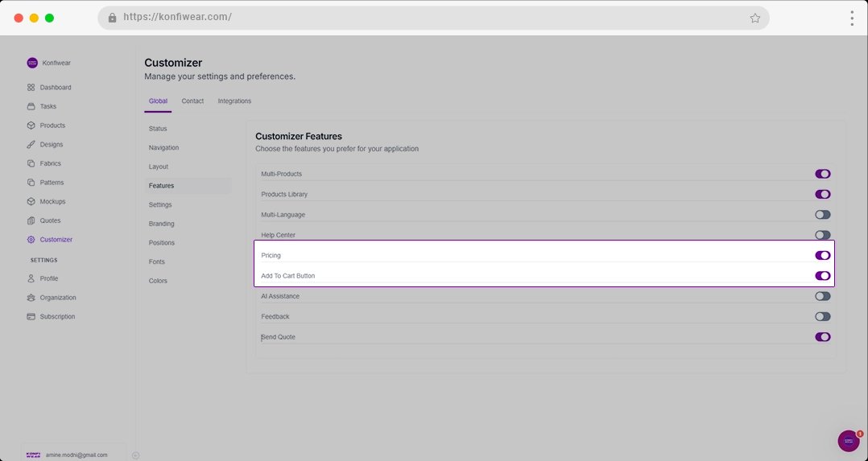
Task: Open the Quotes page link
Action: 51,220
